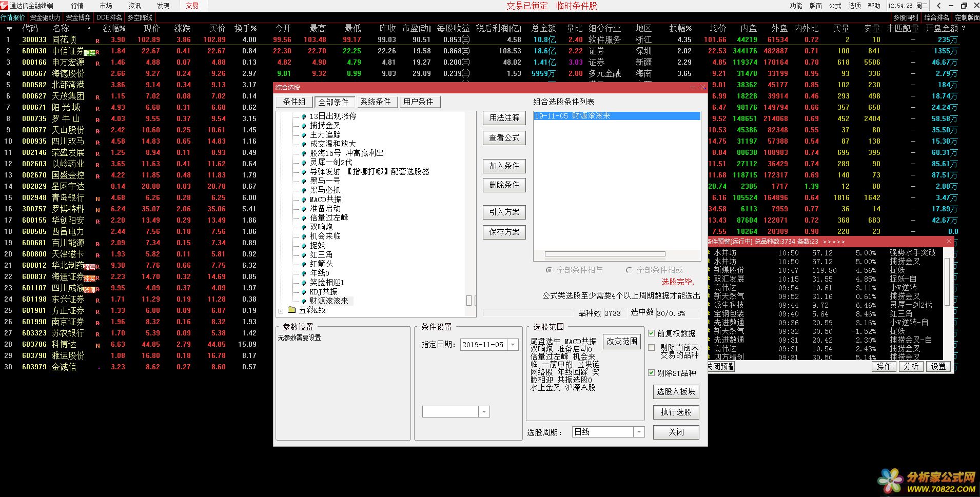Click the horizontal scrollbar in condition list
This screenshot has width=980, height=497.
pos(605,254)
